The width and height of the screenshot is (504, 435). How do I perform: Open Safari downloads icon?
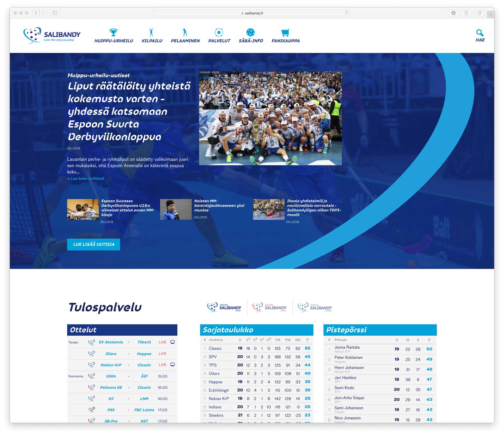pyautogui.click(x=453, y=13)
